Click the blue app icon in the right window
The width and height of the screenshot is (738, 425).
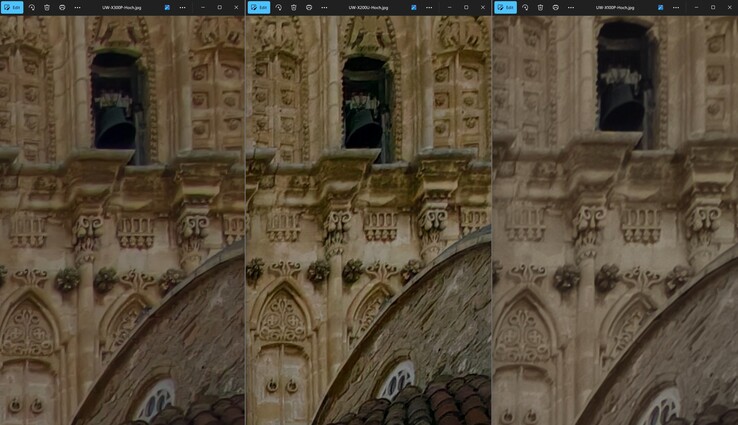660,7
